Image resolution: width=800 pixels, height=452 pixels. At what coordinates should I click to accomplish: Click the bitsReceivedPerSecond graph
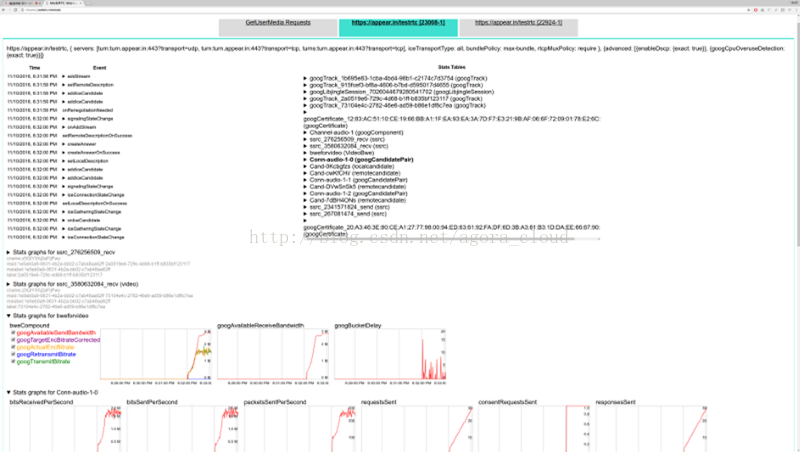click(x=65, y=429)
